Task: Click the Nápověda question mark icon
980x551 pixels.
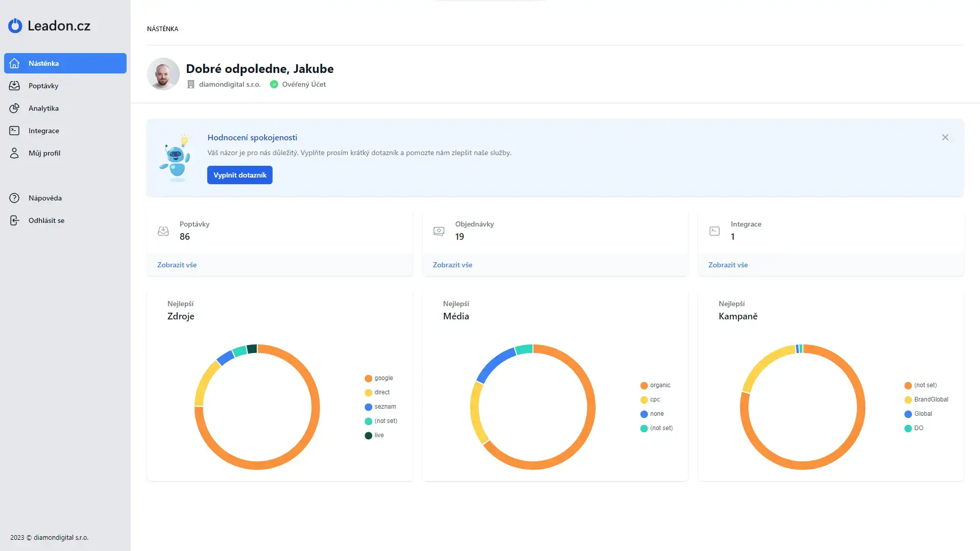Action: click(x=14, y=198)
